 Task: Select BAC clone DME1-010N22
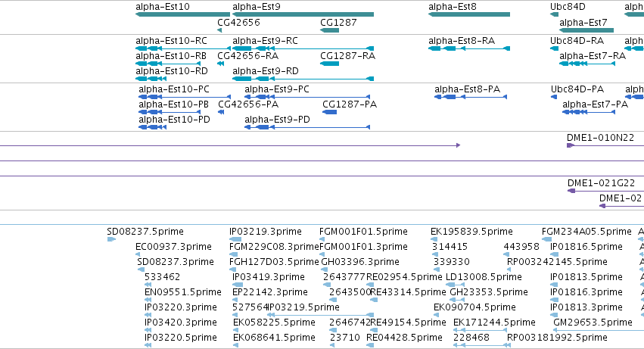coord(600,138)
